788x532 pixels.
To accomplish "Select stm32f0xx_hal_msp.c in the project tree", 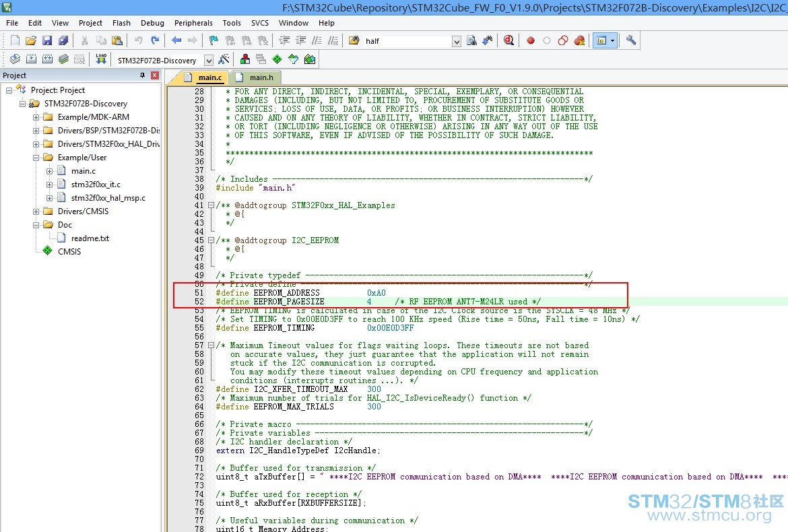I will [x=108, y=198].
